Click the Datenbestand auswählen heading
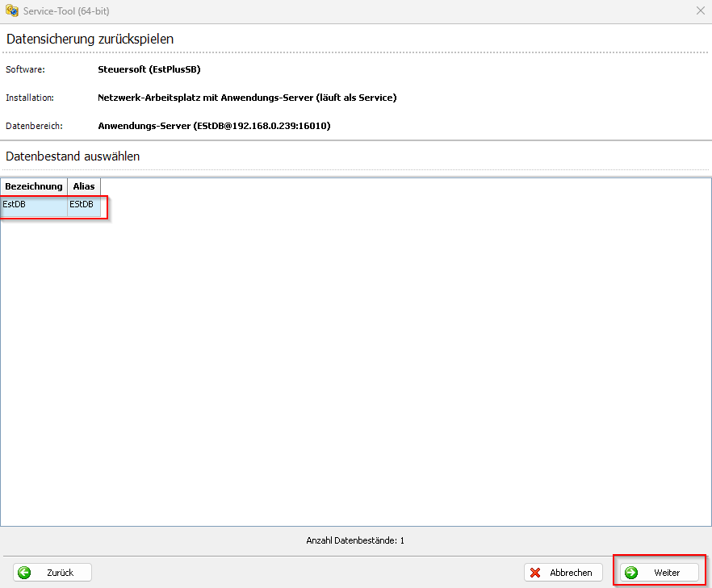Viewport: 712px width, 588px height. (73, 156)
